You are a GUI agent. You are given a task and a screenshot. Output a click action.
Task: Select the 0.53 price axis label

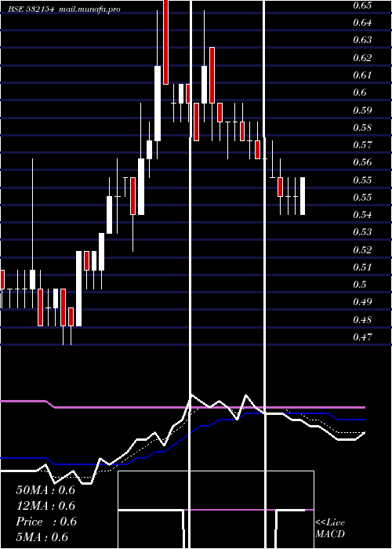click(x=362, y=232)
